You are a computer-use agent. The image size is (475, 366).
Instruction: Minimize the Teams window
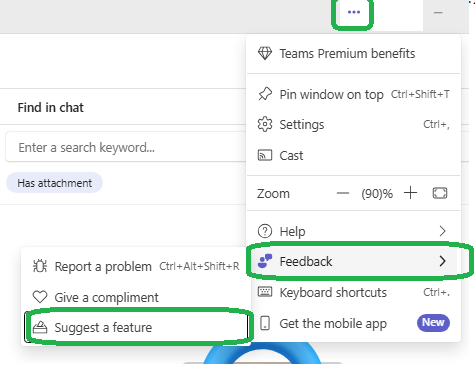(x=438, y=13)
